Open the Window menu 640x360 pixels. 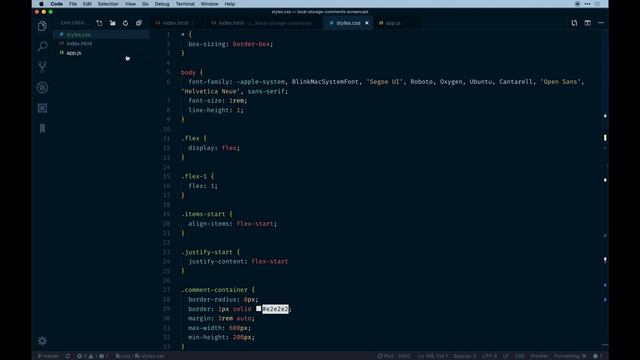(209, 4)
